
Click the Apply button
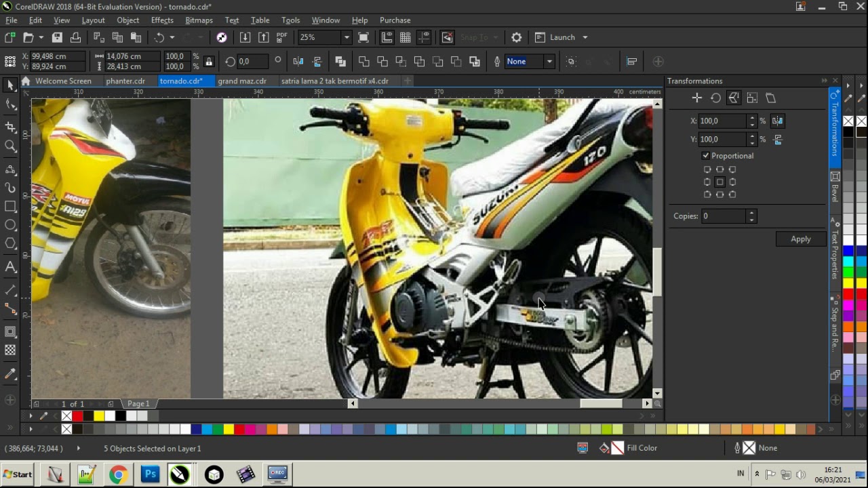[800, 239]
